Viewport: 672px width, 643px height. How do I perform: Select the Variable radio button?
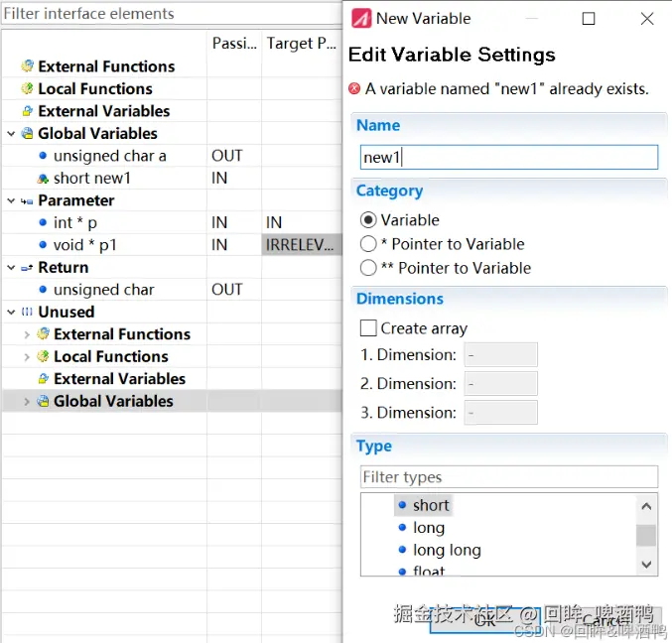[x=368, y=220]
